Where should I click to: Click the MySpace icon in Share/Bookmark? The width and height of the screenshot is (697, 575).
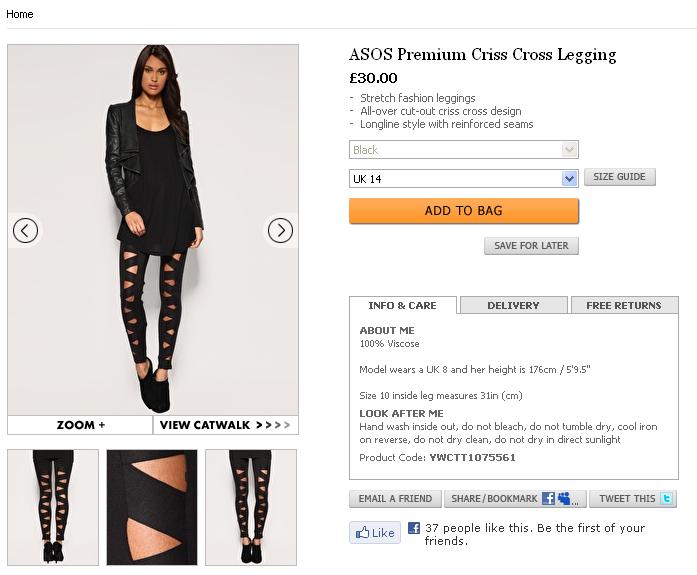565,499
